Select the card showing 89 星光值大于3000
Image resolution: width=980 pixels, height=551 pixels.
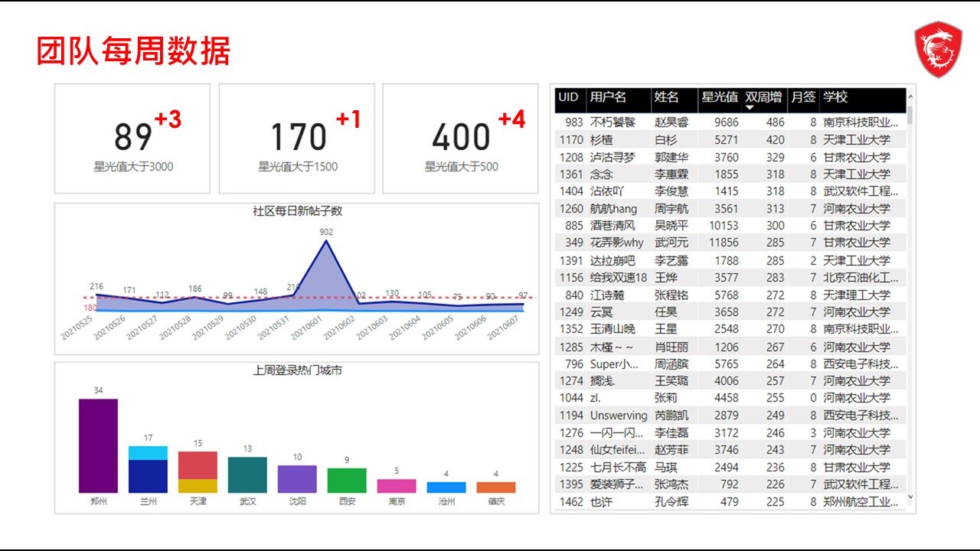pyautogui.click(x=132, y=139)
